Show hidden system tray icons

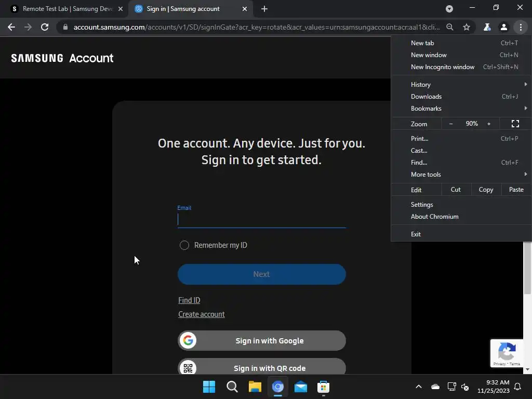(x=419, y=387)
